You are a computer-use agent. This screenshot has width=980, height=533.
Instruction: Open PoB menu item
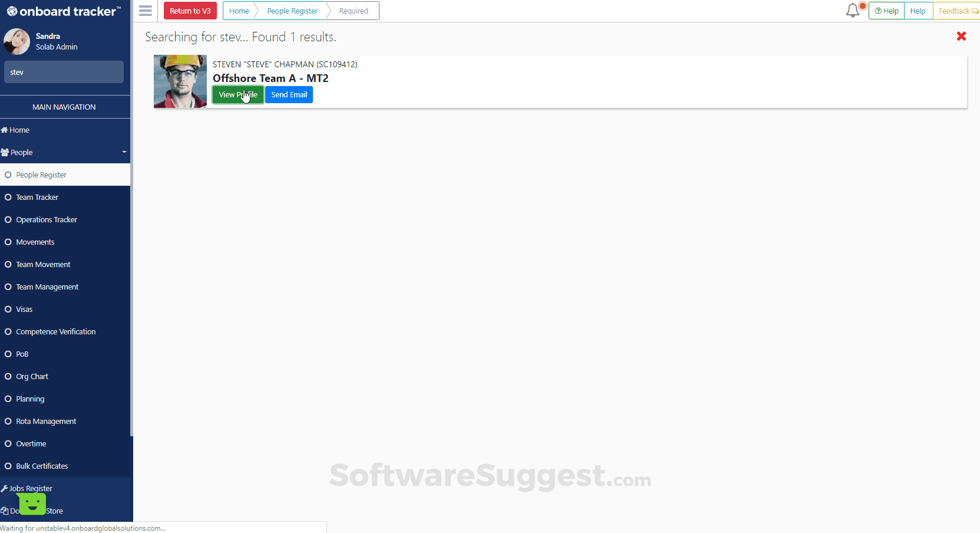click(x=65, y=354)
